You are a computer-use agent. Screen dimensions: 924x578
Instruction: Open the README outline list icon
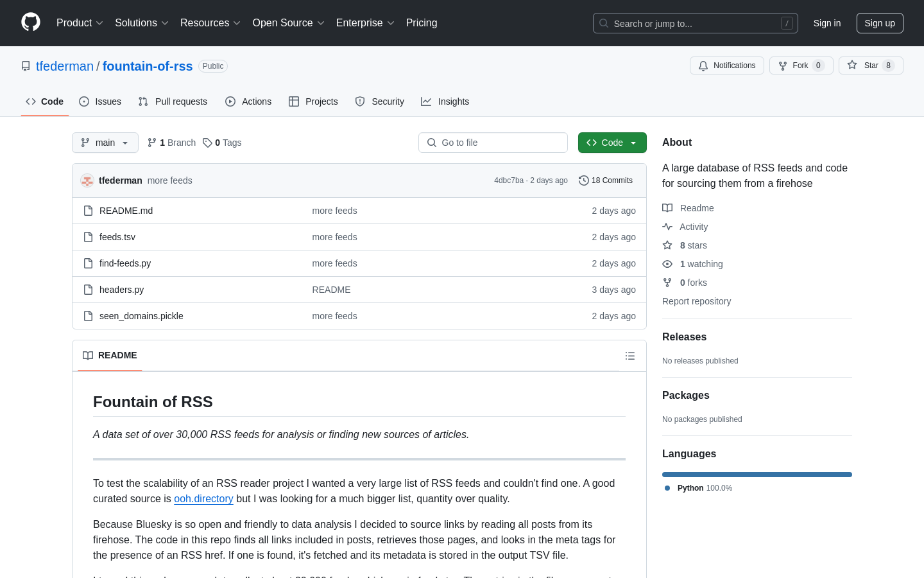(x=630, y=356)
